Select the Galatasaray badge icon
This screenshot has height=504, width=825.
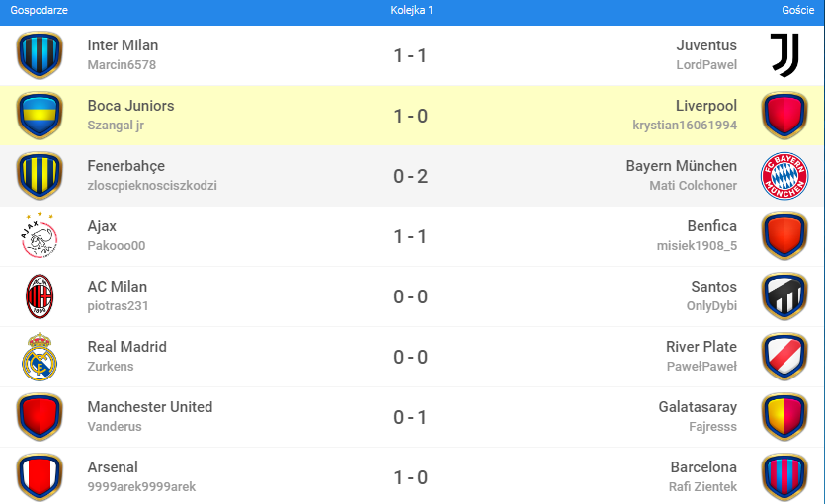coord(784,416)
